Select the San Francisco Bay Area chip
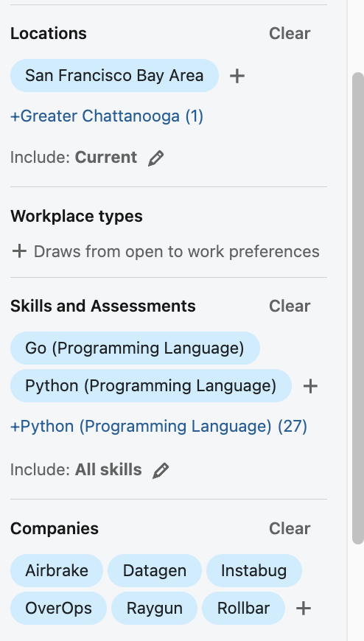The image size is (364, 641). [114, 76]
